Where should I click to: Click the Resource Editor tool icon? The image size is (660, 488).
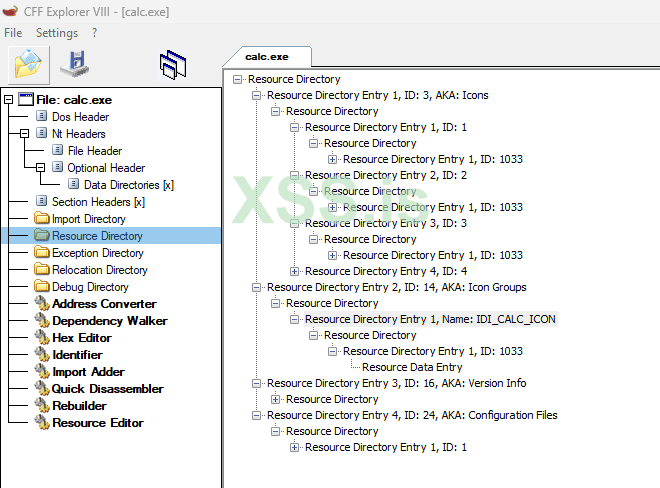point(42,422)
